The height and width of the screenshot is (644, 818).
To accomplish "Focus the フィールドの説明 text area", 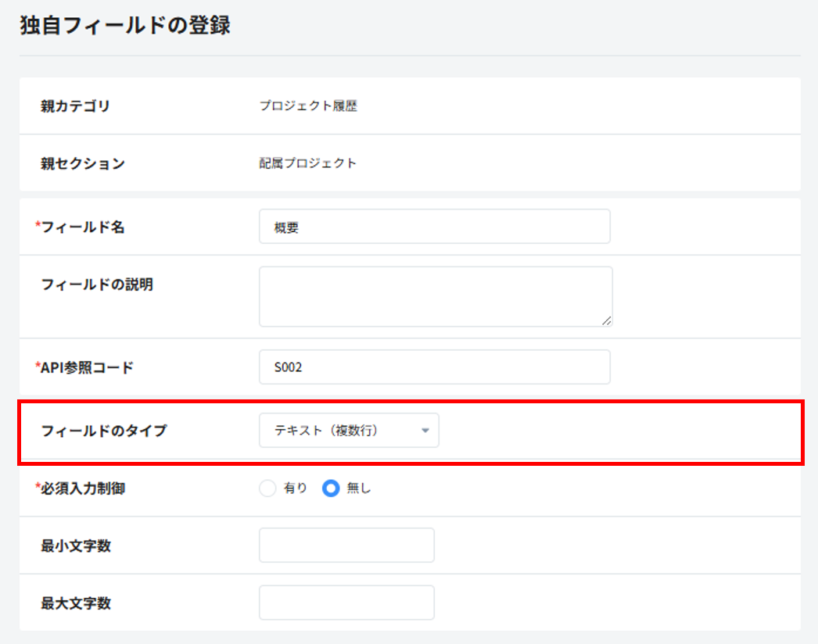I will coord(435,295).
